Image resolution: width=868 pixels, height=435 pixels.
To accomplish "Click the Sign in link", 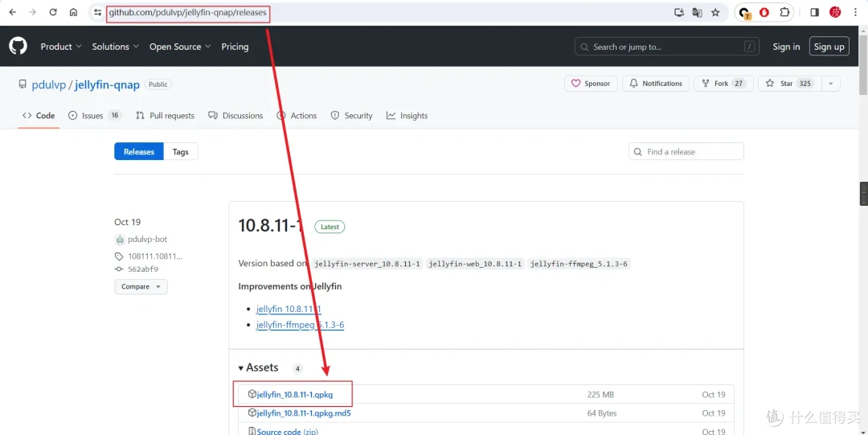I will 786,47.
